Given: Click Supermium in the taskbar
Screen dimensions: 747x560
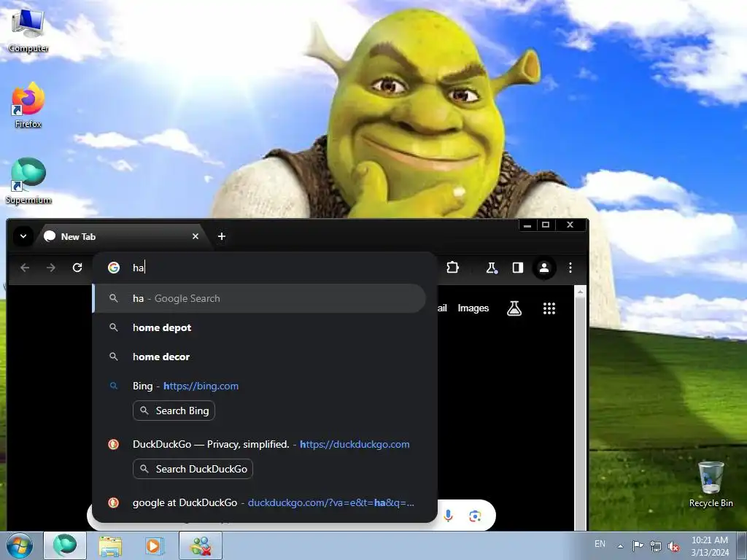Looking at the screenshot, I should coord(65,545).
